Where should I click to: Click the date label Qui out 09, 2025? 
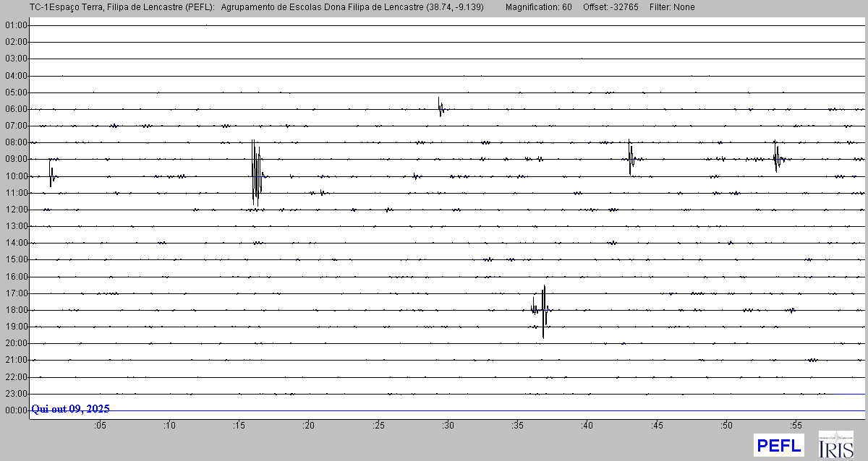[x=70, y=409]
